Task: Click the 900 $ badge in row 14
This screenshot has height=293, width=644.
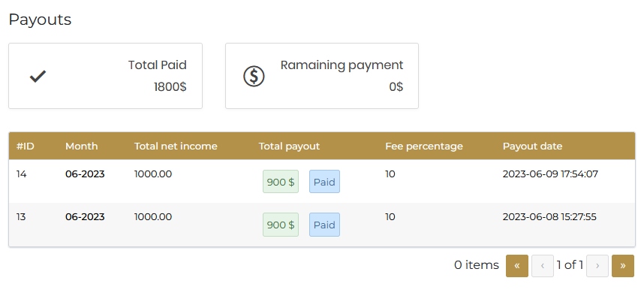Action: [281, 182]
